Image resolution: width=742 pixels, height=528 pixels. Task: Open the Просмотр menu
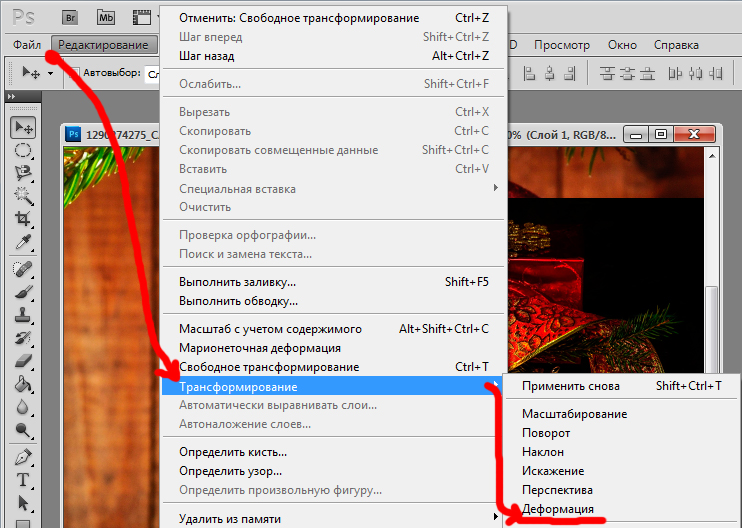(562, 45)
